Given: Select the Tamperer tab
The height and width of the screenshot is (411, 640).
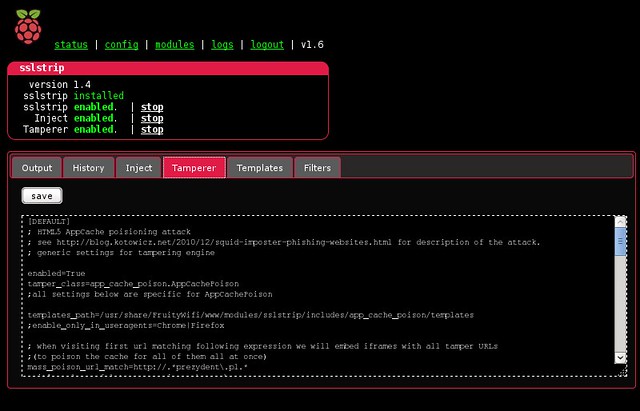Looking at the screenshot, I should 194,168.
